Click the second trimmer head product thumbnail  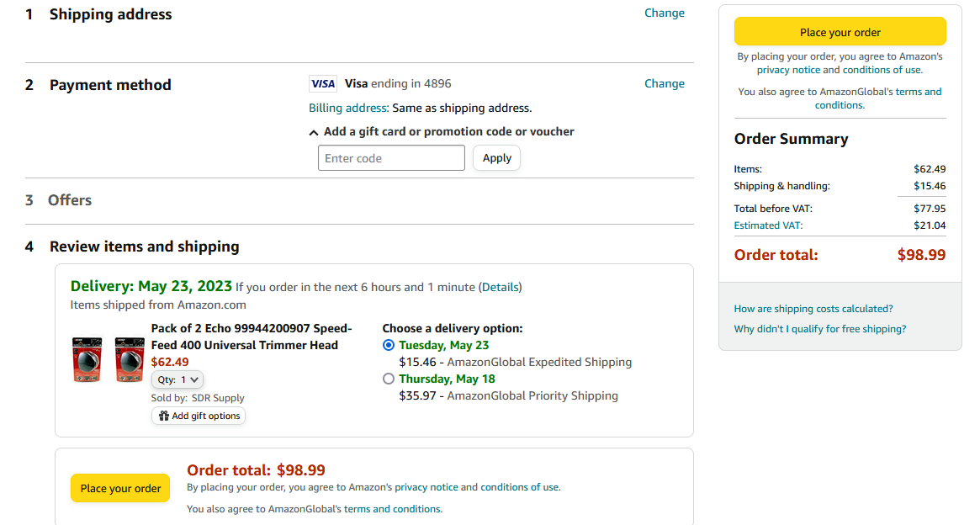coord(130,361)
